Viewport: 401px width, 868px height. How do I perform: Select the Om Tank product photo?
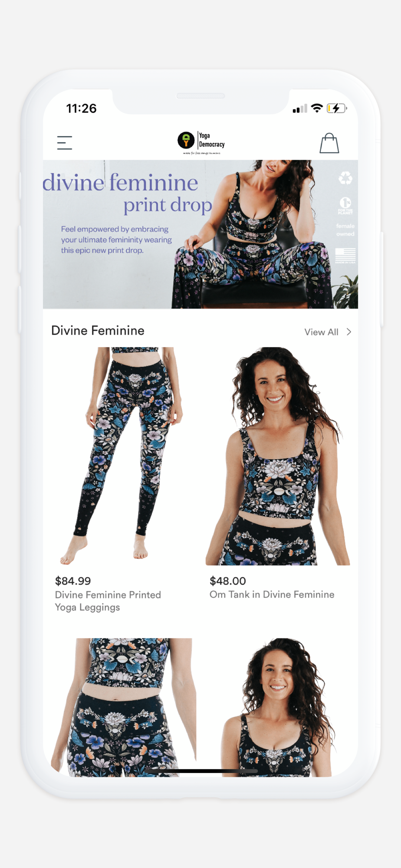278,456
